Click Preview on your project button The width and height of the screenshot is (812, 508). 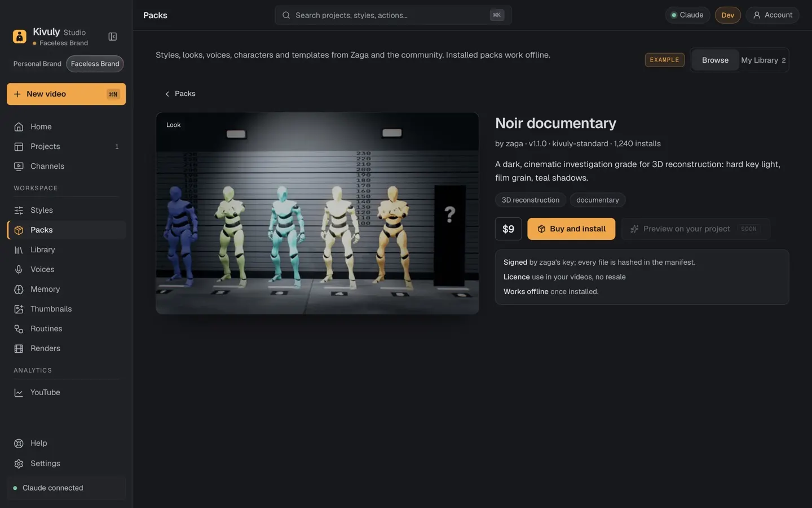[x=695, y=229]
